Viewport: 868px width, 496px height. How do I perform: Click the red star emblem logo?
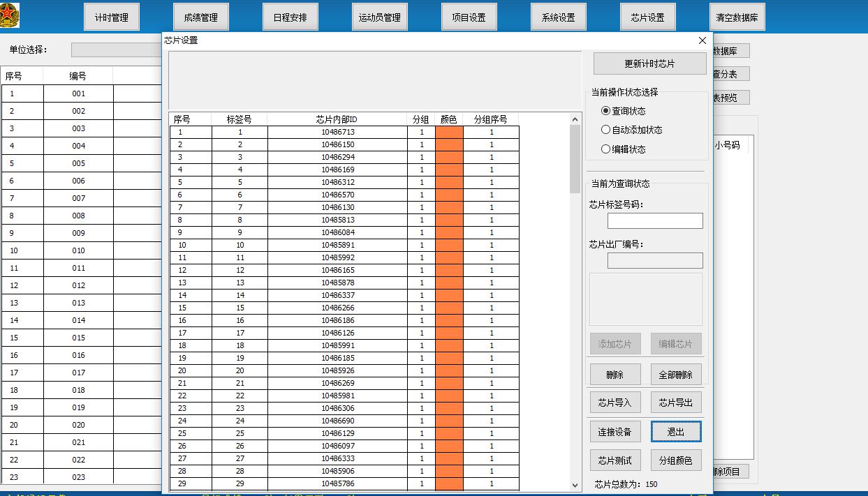tap(10, 15)
